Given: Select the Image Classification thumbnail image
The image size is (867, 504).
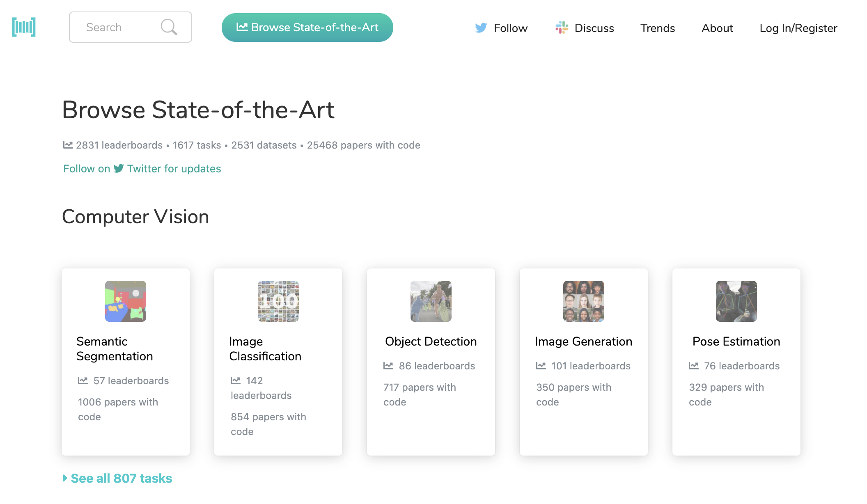Looking at the screenshot, I should click(278, 301).
